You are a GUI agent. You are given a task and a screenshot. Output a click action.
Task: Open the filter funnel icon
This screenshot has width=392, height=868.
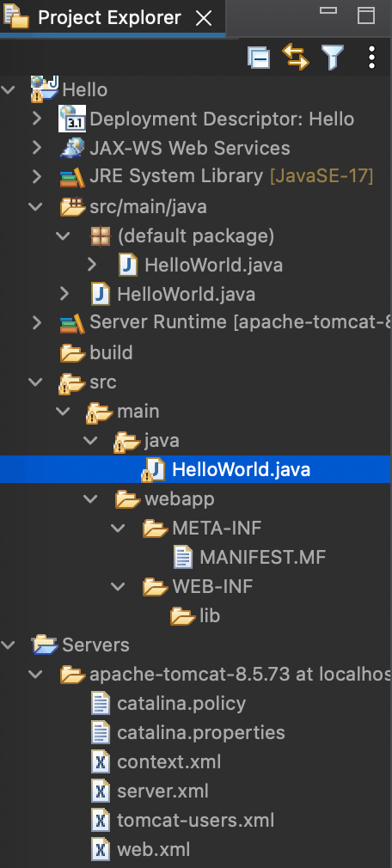pos(333,57)
